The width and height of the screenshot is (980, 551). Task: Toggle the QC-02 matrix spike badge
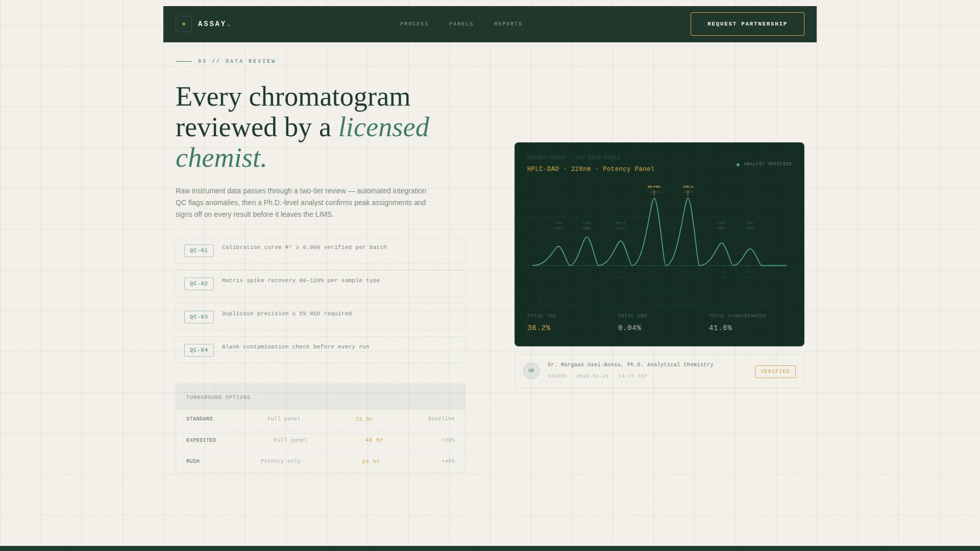199,284
